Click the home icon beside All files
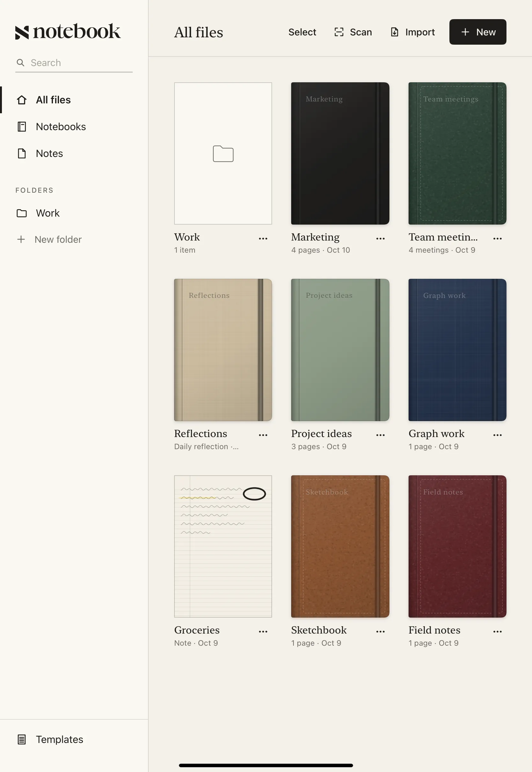The image size is (532, 772). (22, 100)
